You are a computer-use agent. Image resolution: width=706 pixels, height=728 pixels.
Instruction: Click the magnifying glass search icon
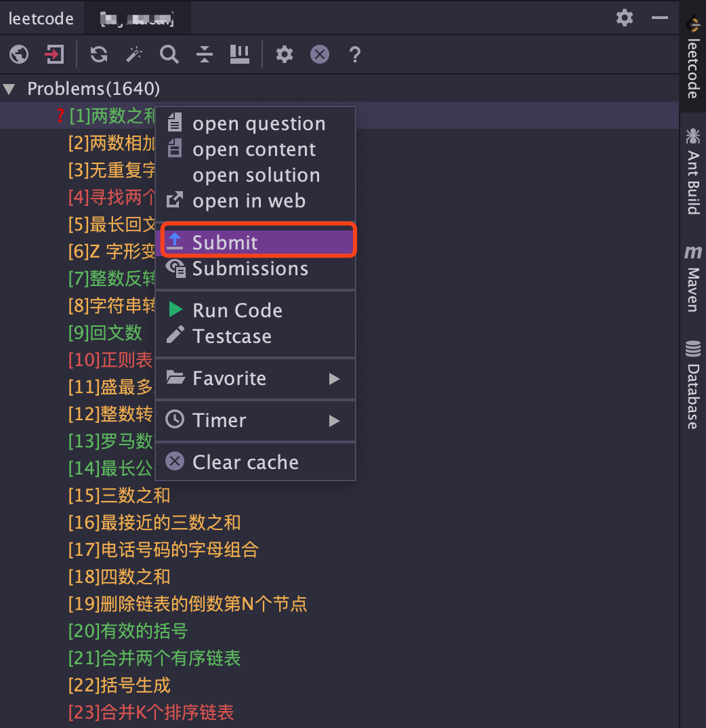click(x=169, y=54)
